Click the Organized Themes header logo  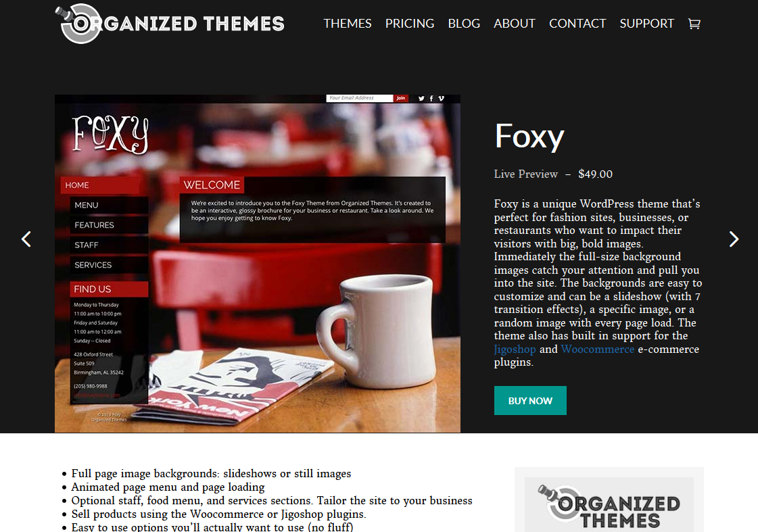170,23
